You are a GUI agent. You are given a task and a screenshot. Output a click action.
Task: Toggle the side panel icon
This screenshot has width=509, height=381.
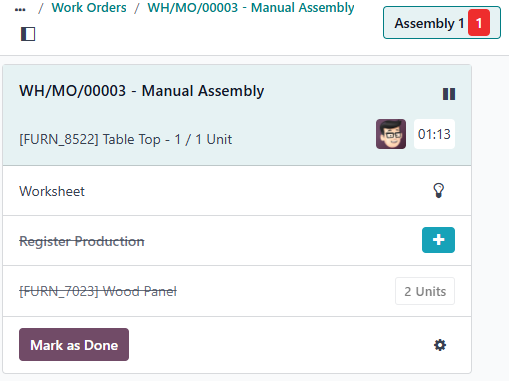28,34
